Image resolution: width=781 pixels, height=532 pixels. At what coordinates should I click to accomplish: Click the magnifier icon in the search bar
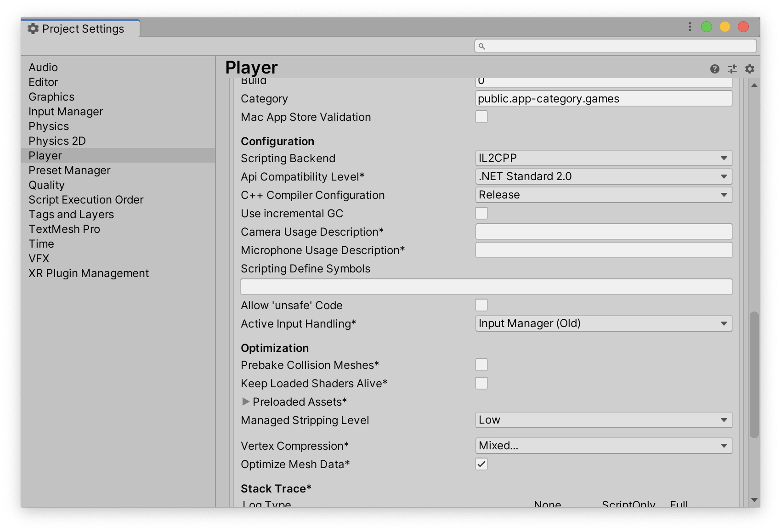tap(481, 46)
